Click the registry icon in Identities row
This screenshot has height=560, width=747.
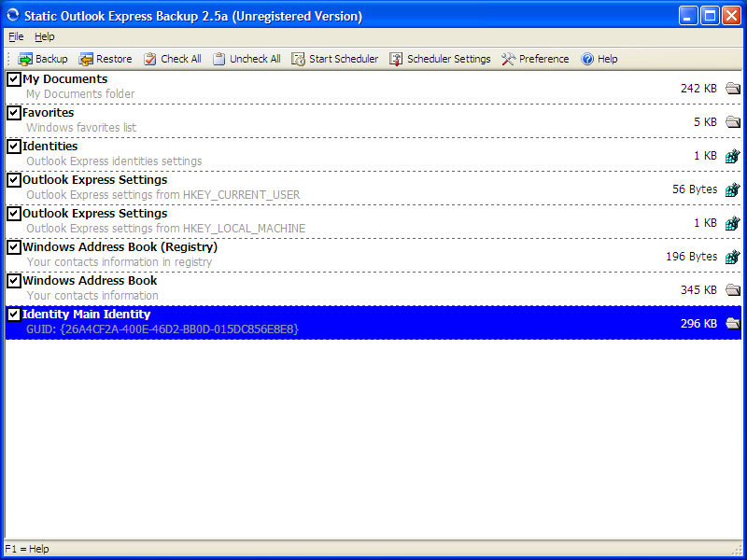[x=733, y=156]
